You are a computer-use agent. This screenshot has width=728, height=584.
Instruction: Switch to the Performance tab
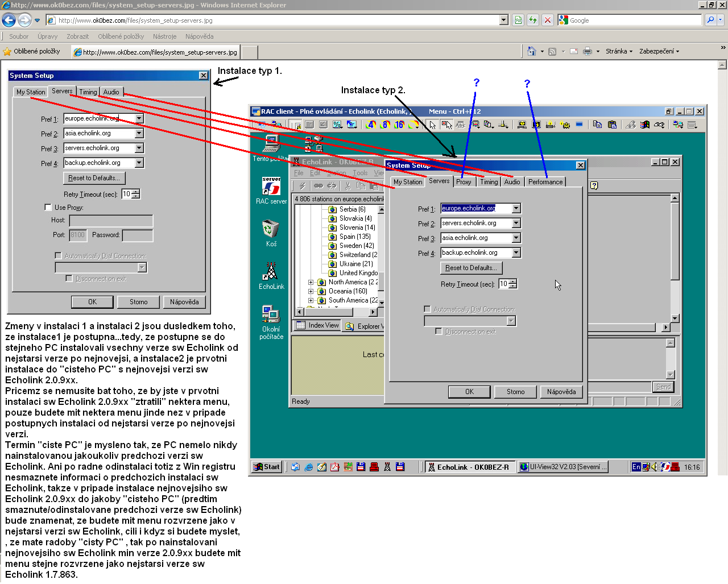tap(545, 182)
